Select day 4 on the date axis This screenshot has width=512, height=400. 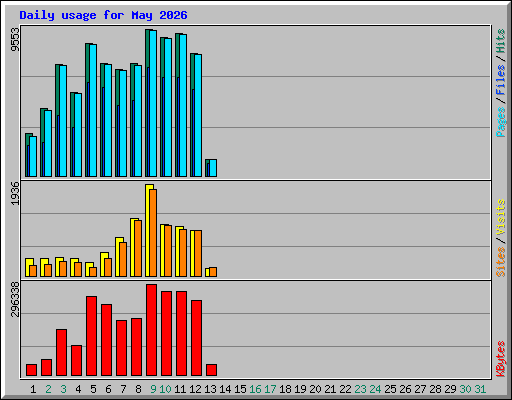point(78,389)
